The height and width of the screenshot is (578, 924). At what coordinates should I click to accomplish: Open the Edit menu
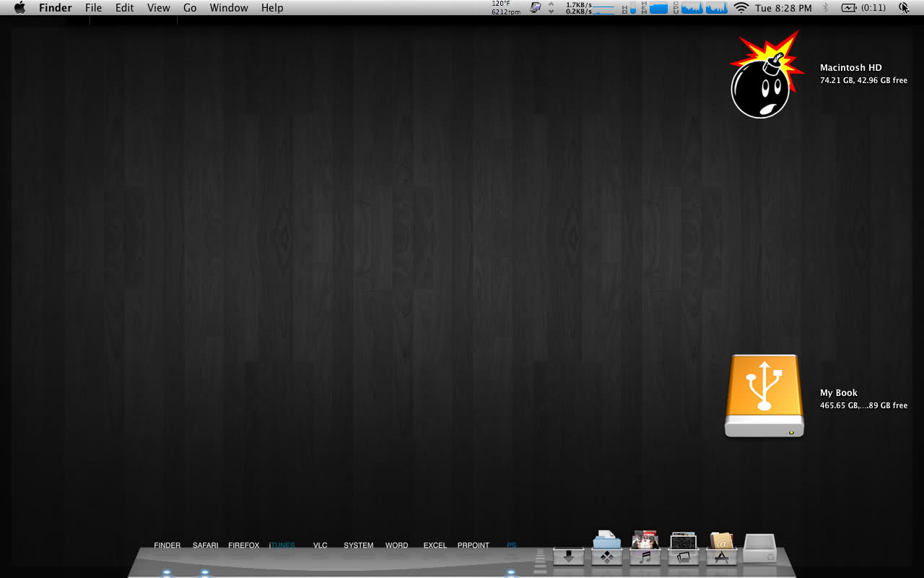(x=124, y=8)
